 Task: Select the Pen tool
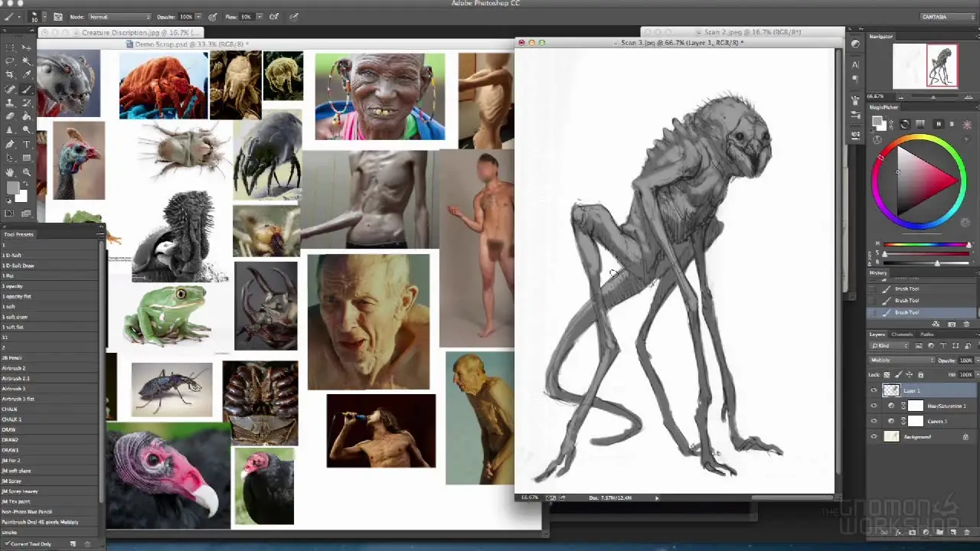(x=10, y=144)
